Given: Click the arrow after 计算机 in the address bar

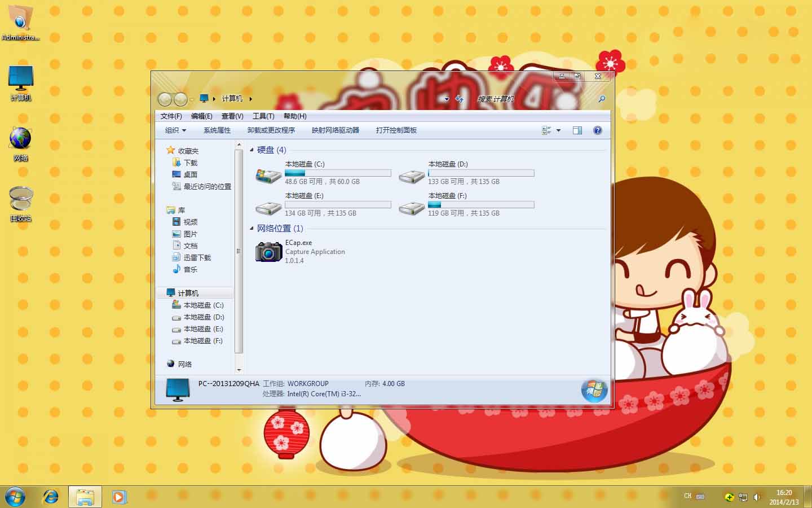Looking at the screenshot, I should [250, 99].
